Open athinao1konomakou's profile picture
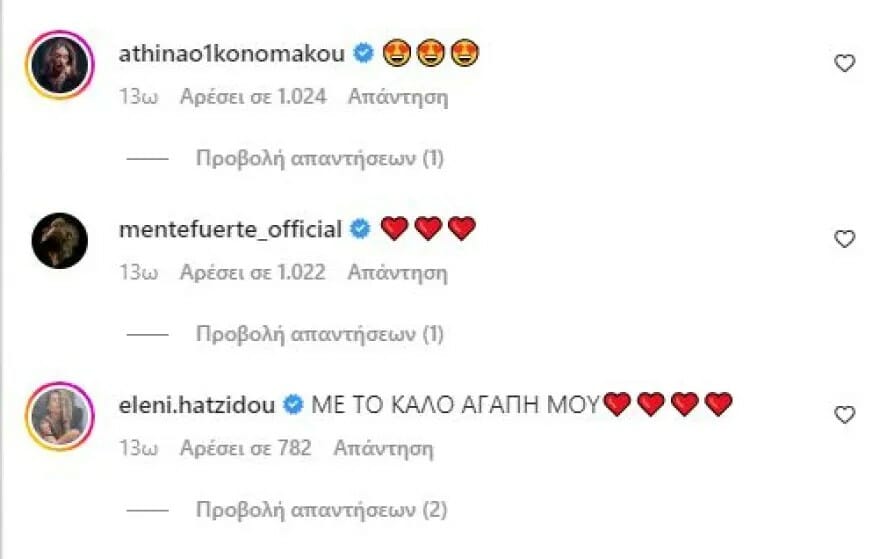This screenshot has height=559, width=880. (60, 64)
